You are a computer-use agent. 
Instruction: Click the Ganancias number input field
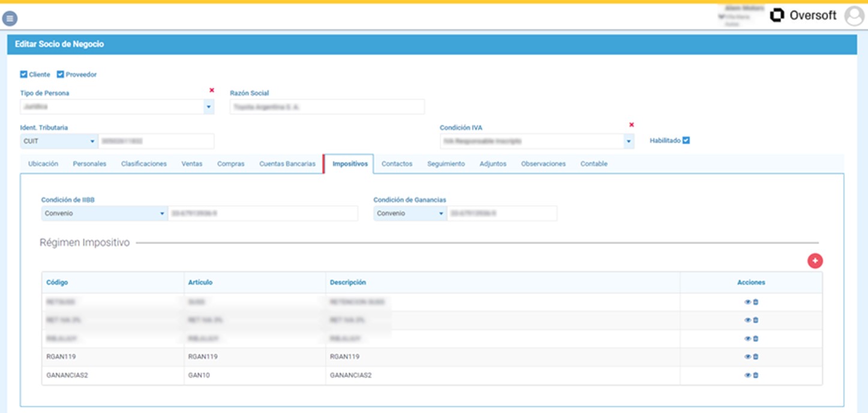[x=502, y=213]
